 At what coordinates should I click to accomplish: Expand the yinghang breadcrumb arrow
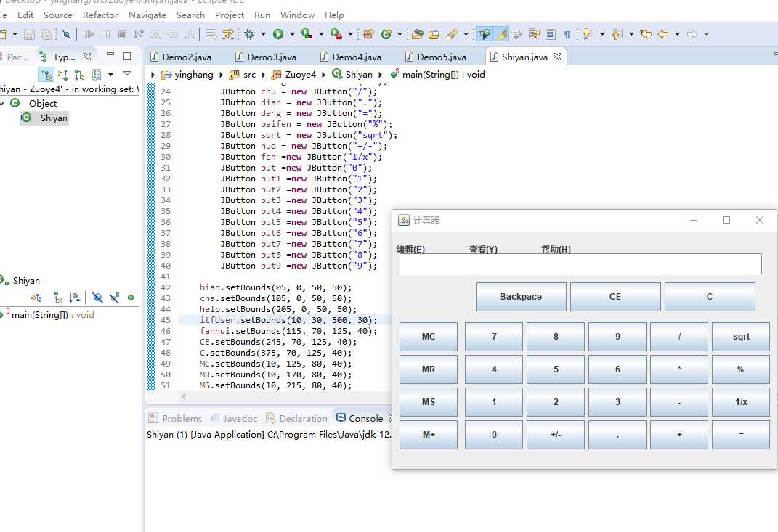pos(221,75)
